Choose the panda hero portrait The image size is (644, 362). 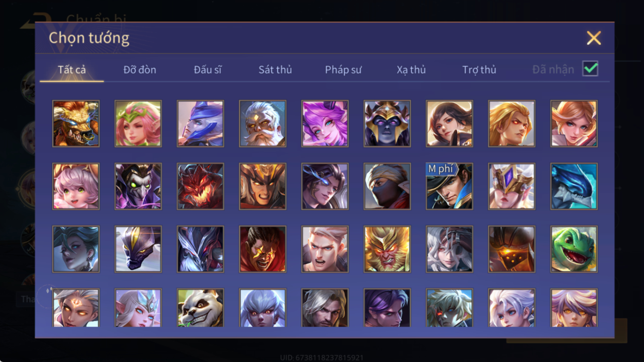pyautogui.click(x=200, y=308)
